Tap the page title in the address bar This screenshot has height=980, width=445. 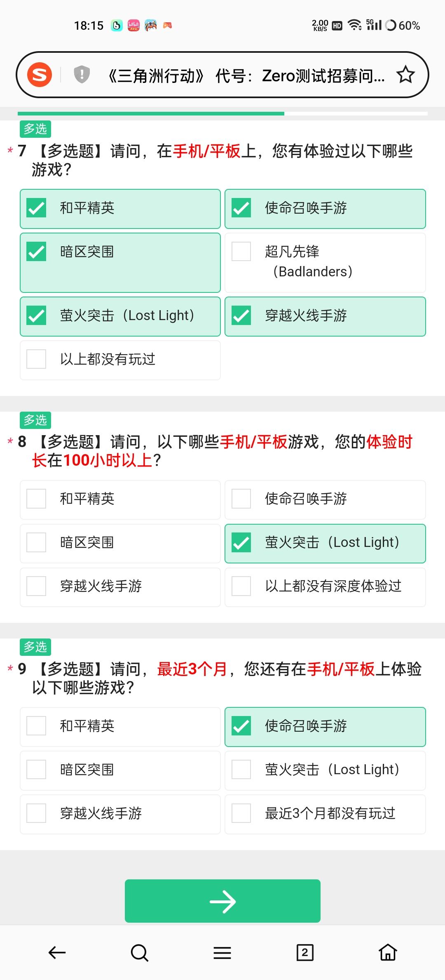click(246, 75)
